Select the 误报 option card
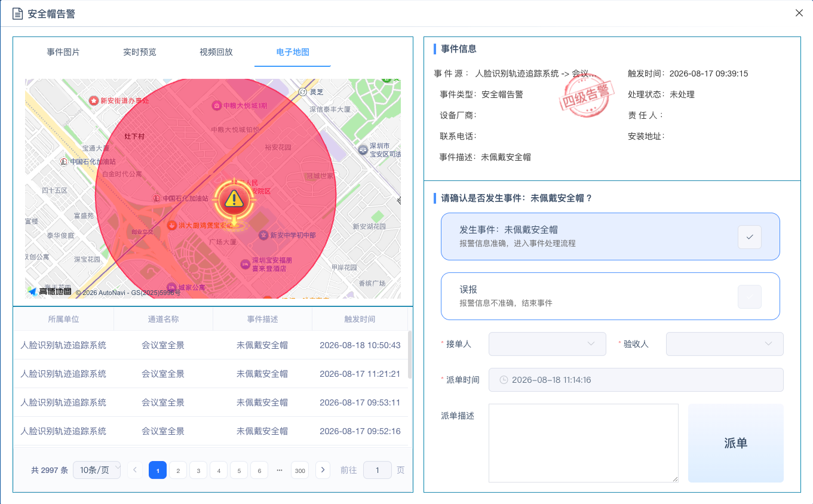Image resolution: width=813 pixels, height=504 pixels. (610, 296)
